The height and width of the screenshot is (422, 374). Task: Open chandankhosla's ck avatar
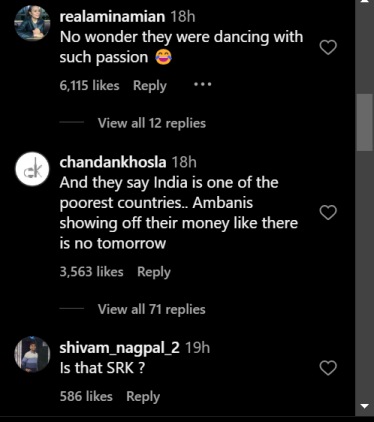coord(32,169)
